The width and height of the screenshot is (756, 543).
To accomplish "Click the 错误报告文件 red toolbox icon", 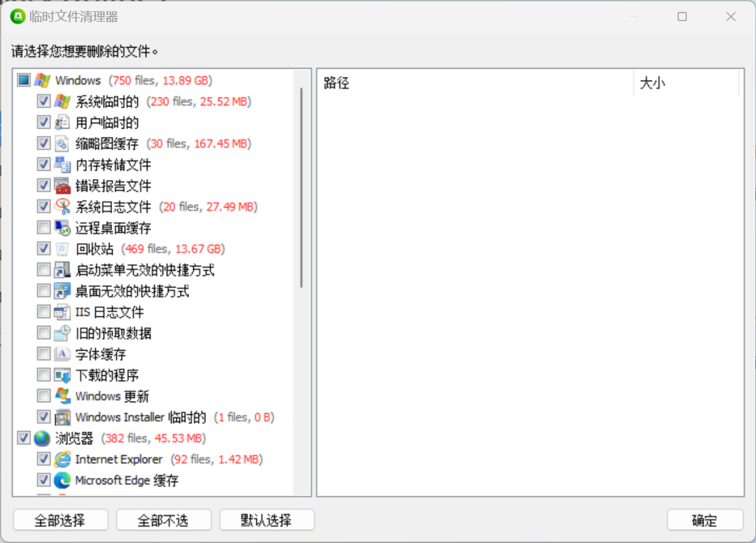I will pyautogui.click(x=62, y=185).
